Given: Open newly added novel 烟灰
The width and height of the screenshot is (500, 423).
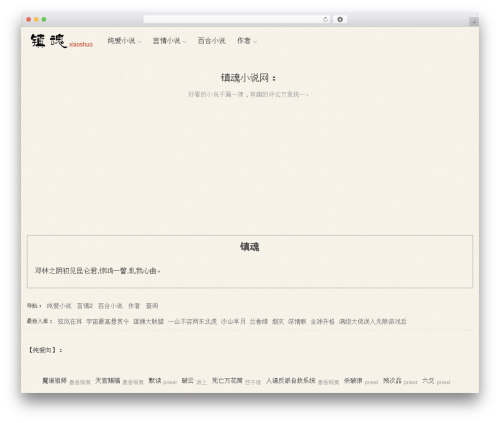Looking at the screenshot, I should (278, 322).
